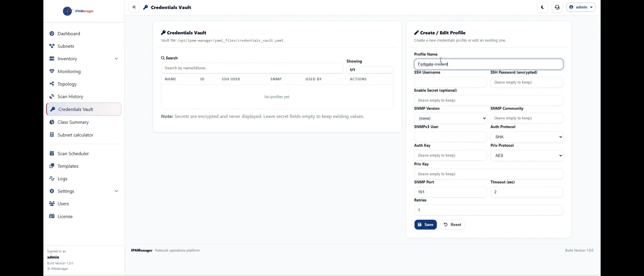Click the Monitoring heartbeat icon

(x=52, y=72)
